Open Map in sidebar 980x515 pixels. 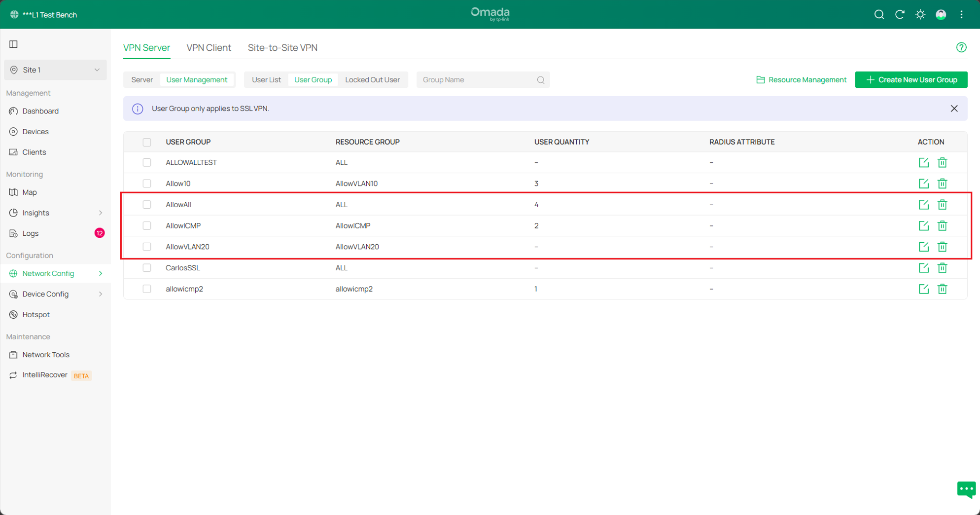[30, 192]
